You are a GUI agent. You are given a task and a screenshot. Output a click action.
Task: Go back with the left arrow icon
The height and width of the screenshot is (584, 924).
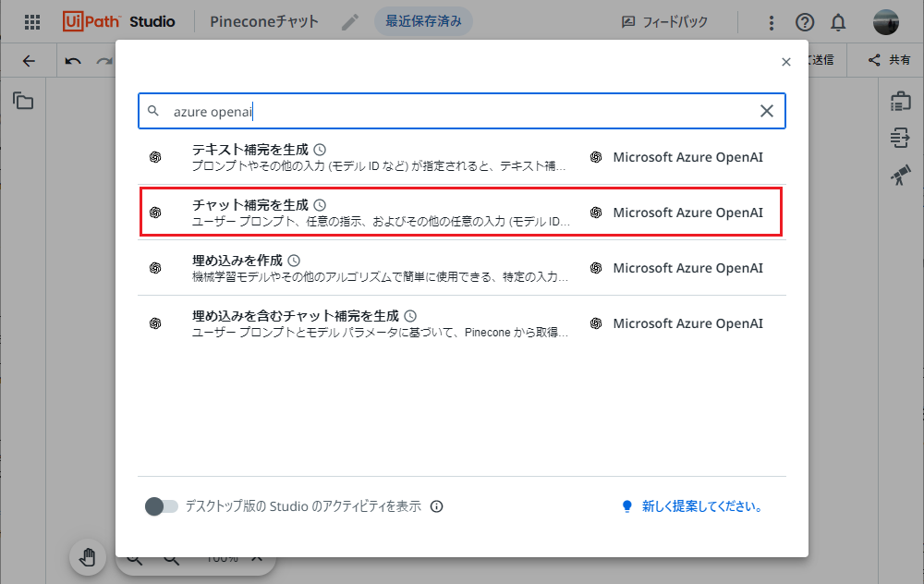tap(29, 61)
